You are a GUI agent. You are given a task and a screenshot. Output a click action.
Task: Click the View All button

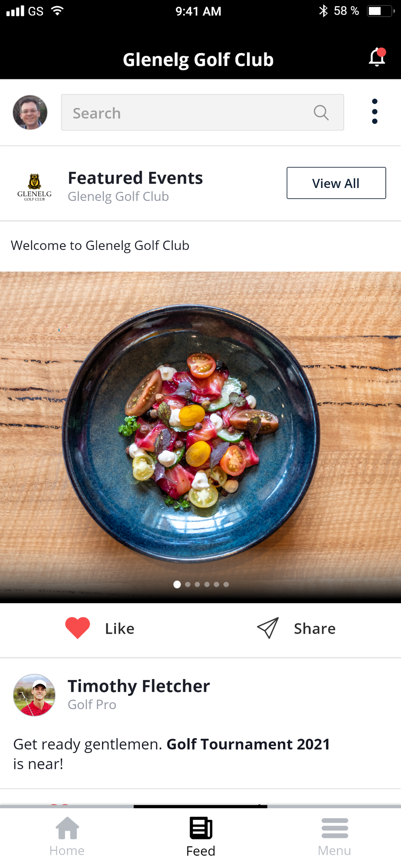(x=336, y=183)
